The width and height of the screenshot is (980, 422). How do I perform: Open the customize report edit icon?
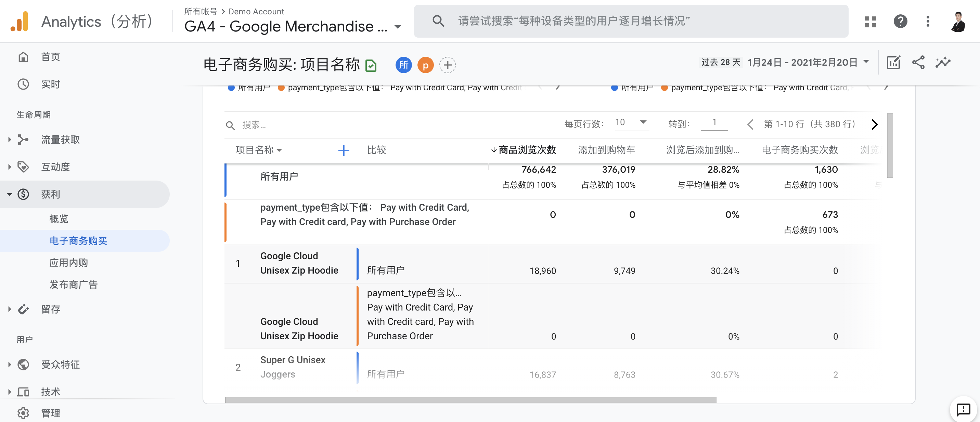click(893, 62)
